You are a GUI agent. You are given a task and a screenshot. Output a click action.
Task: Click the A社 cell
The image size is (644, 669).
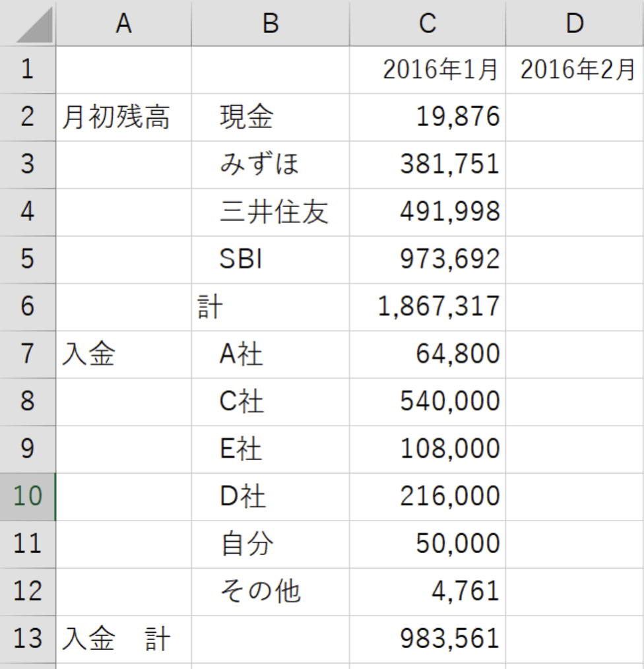[271, 354]
